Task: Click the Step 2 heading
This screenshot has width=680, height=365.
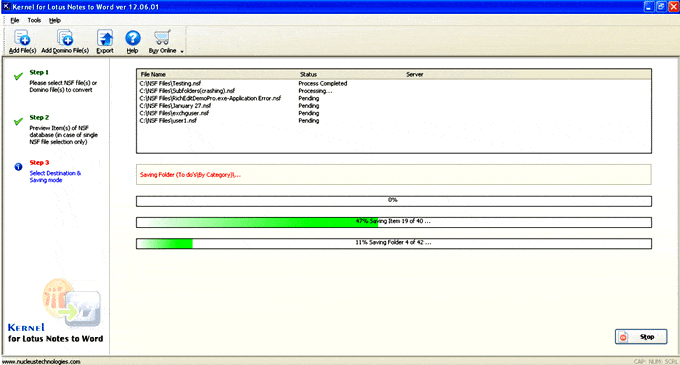Action: (x=39, y=117)
